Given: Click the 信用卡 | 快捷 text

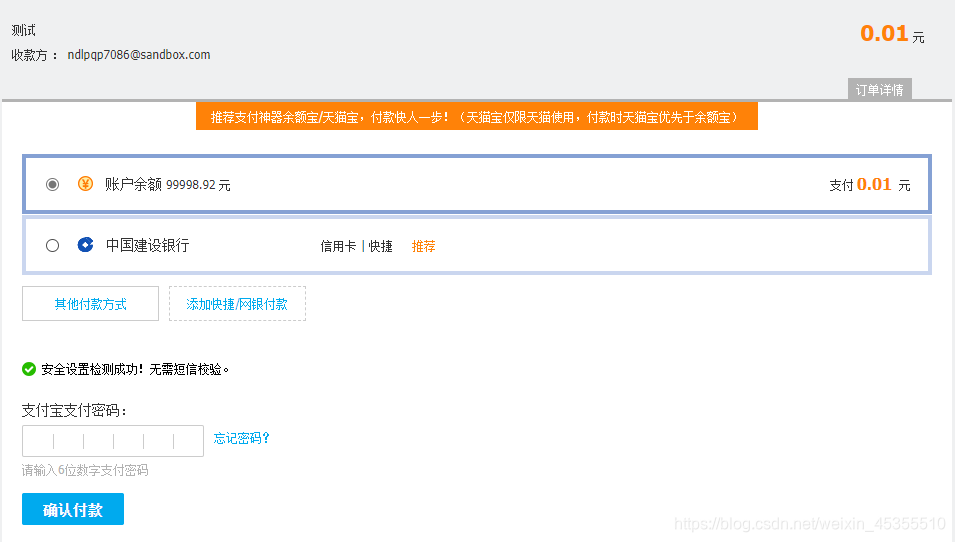Looking at the screenshot, I should [x=356, y=246].
